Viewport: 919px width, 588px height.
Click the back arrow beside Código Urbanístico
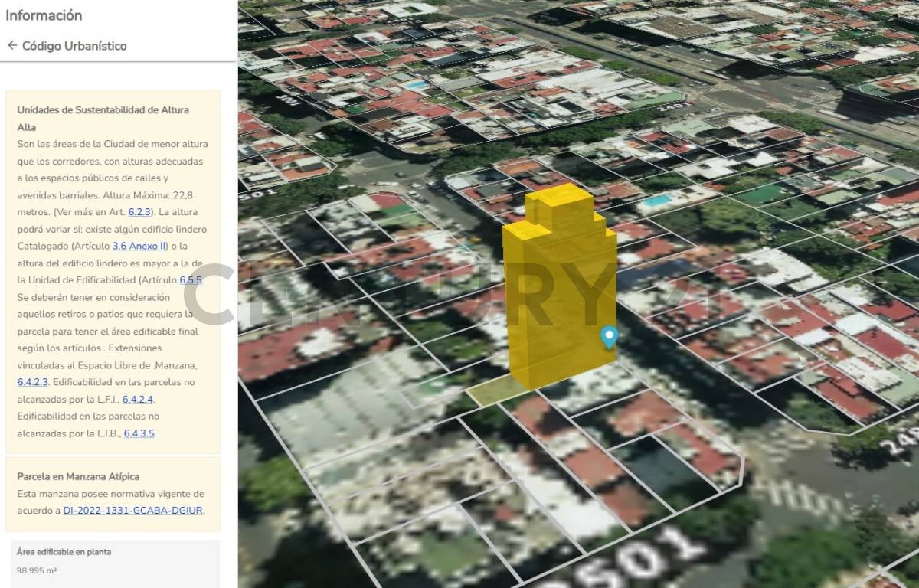[x=12, y=46]
